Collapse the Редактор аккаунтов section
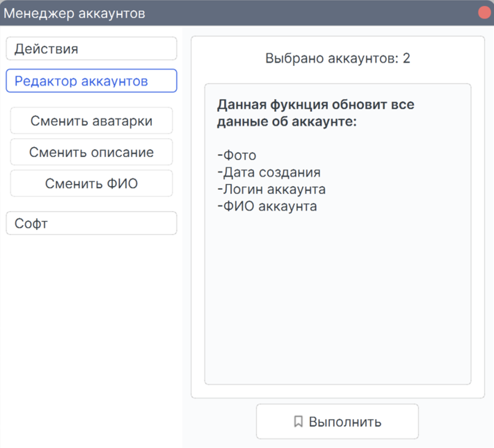This screenshot has width=494, height=448. tap(91, 81)
